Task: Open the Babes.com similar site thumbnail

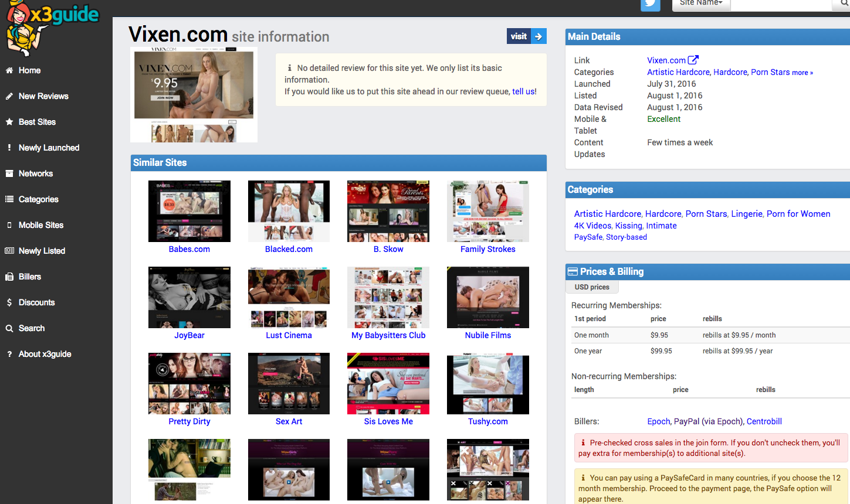Action: coord(189,211)
